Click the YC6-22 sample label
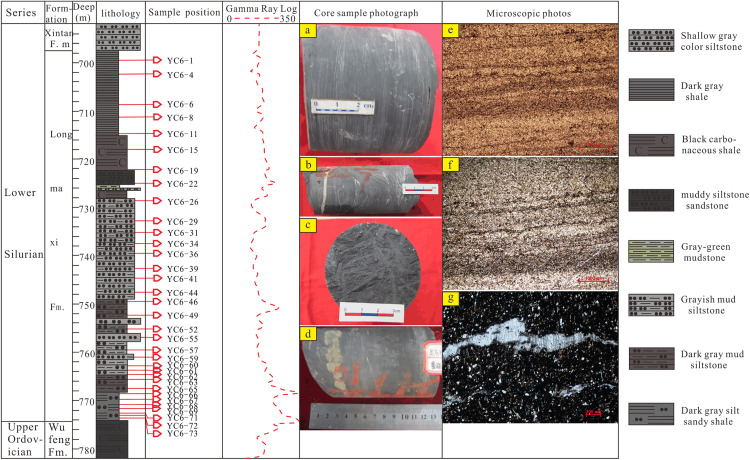 pos(182,184)
